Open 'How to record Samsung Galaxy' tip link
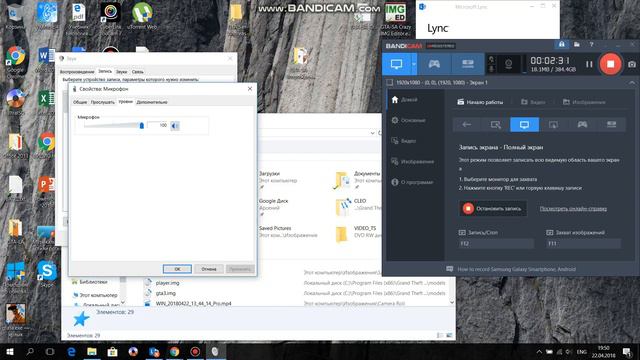 (x=516, y=269)
